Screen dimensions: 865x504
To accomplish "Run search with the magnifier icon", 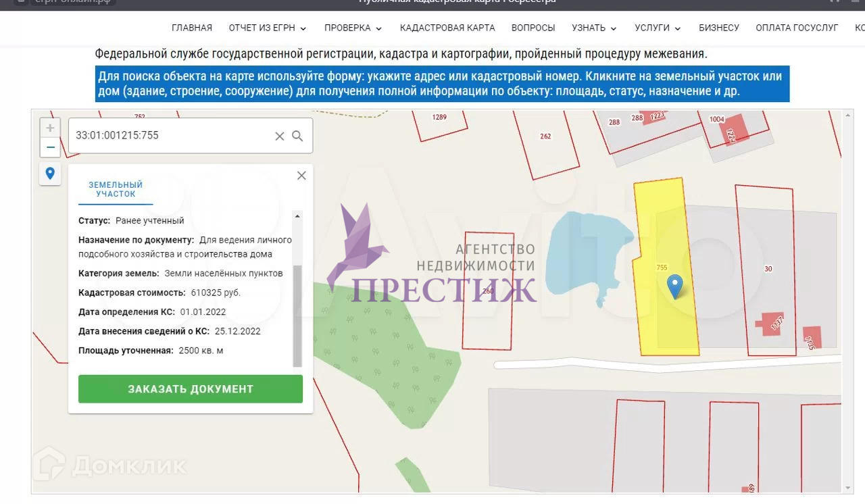I will tap(297, 136).
